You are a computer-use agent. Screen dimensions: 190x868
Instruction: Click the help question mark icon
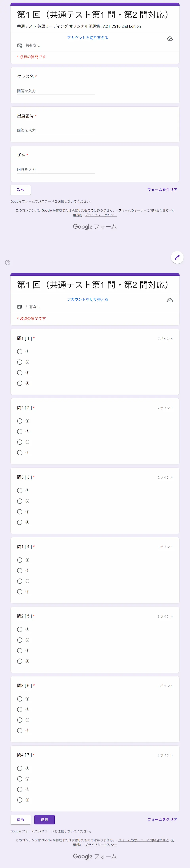8,262
